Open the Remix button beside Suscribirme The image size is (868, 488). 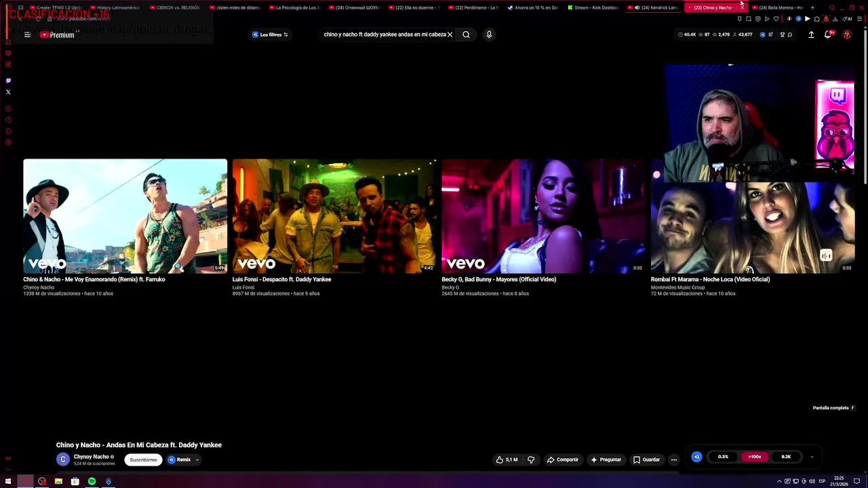[x=180, y=460]
